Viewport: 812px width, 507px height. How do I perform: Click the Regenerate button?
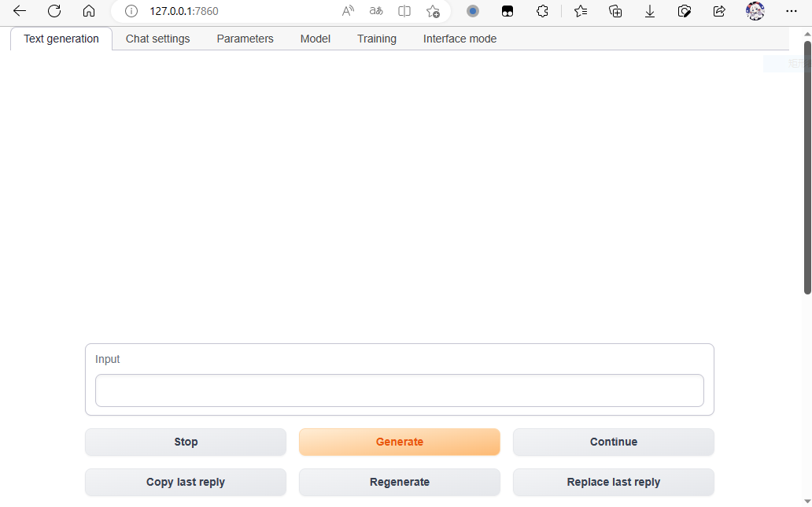click(400, 482)
